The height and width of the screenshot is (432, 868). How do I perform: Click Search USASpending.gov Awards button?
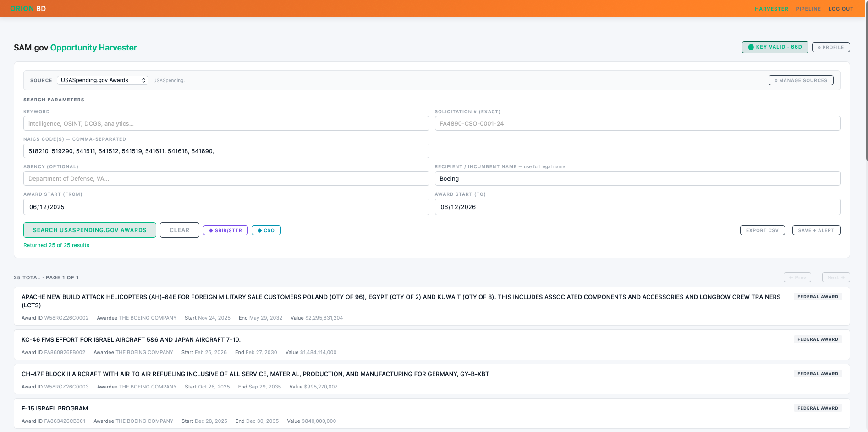click(90, 230)
